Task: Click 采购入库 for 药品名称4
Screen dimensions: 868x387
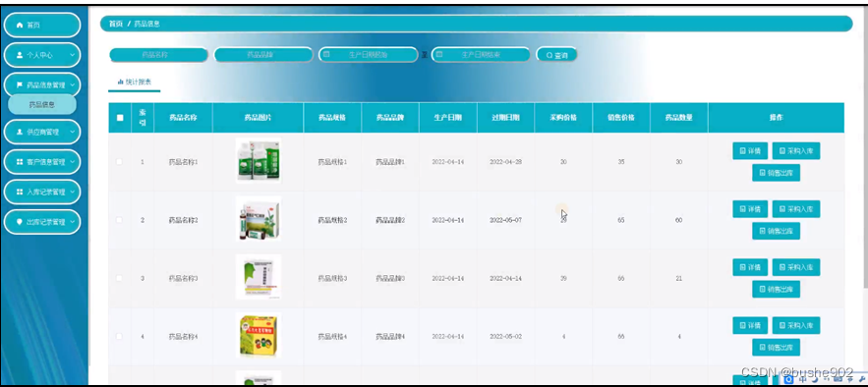Action: click(796, 325)
